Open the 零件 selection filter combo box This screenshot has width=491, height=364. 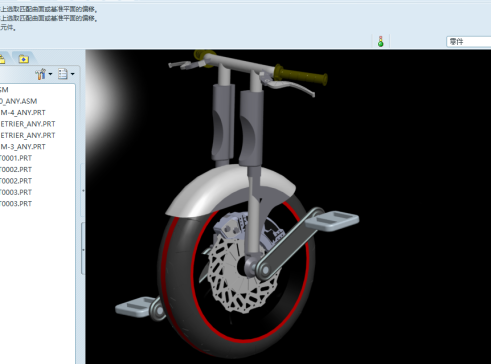pyautogui.click(x=468, y=42)
